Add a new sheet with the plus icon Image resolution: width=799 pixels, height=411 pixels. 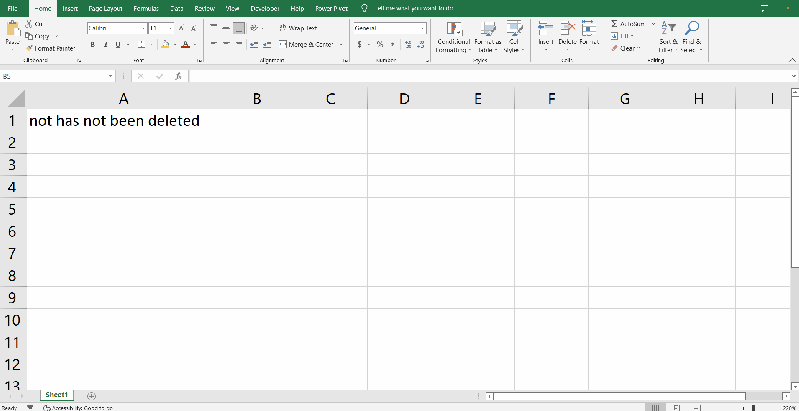91,395
